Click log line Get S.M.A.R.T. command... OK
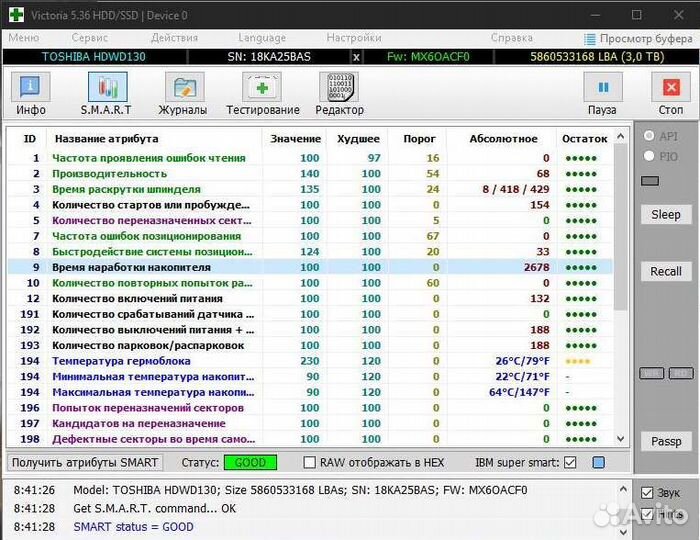This screenshot has height=540, width=700. click(x=154, y=508)
